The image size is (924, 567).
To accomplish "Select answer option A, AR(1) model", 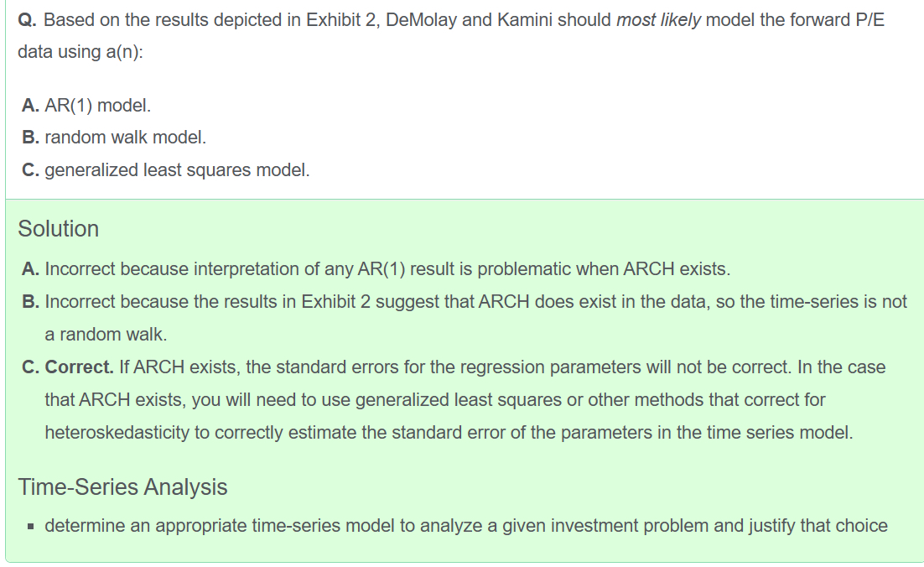I will coord(97,106).
